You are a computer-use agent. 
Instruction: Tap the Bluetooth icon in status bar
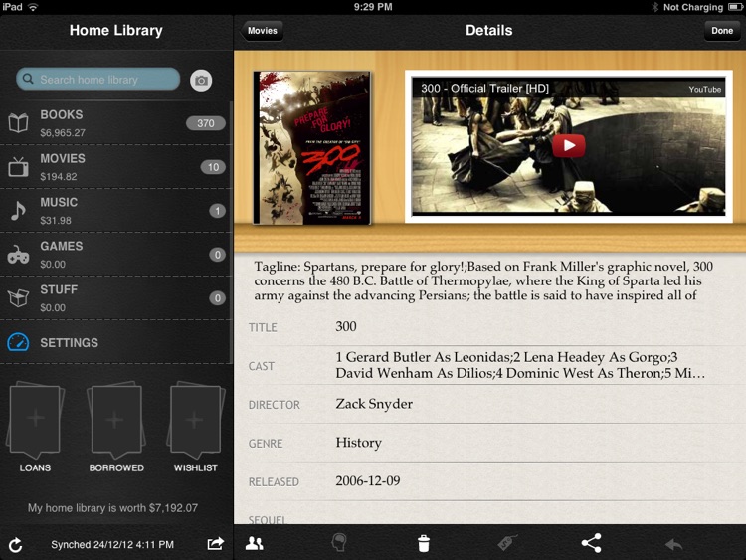click(x=654, y=7)
